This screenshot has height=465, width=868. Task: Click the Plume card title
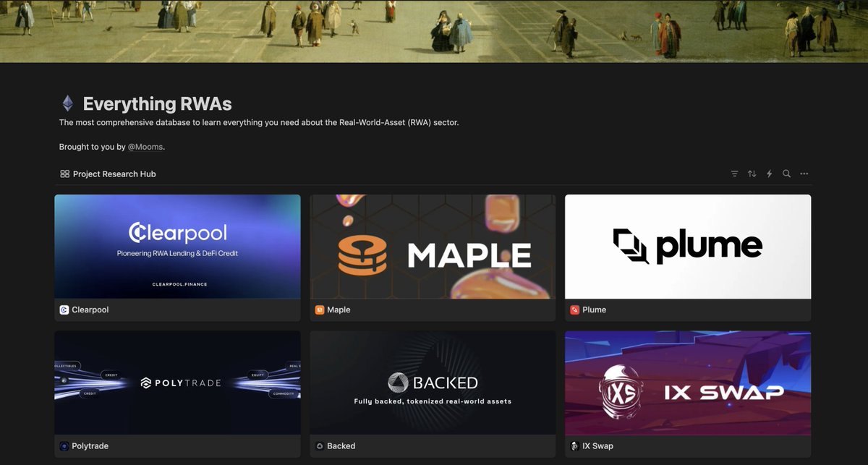tap(595, 310)
